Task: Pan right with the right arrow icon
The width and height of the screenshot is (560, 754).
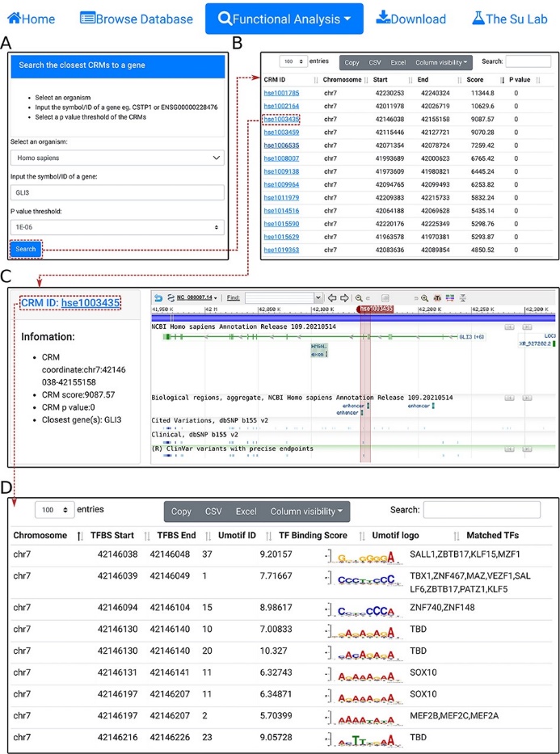Action: point(344,298)
